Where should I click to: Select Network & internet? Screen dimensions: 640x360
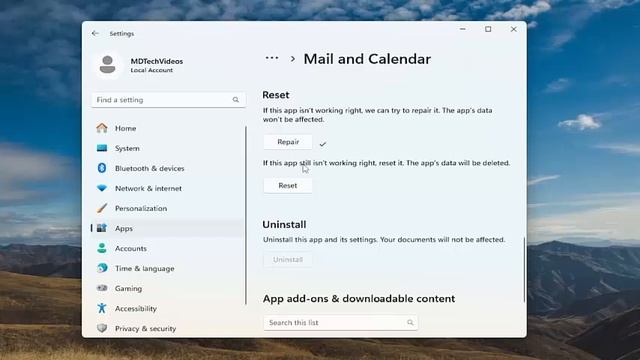pyautogui.click(x=168, y=188)
